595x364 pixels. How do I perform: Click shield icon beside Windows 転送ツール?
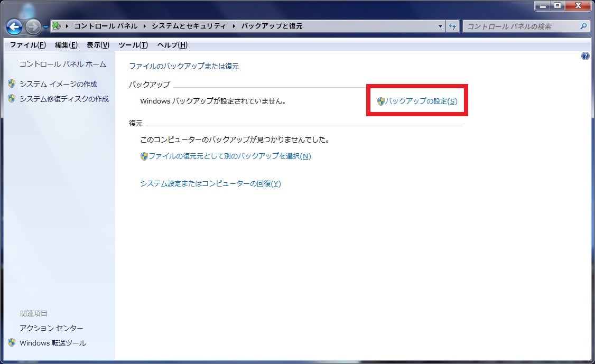click(12, 342)
